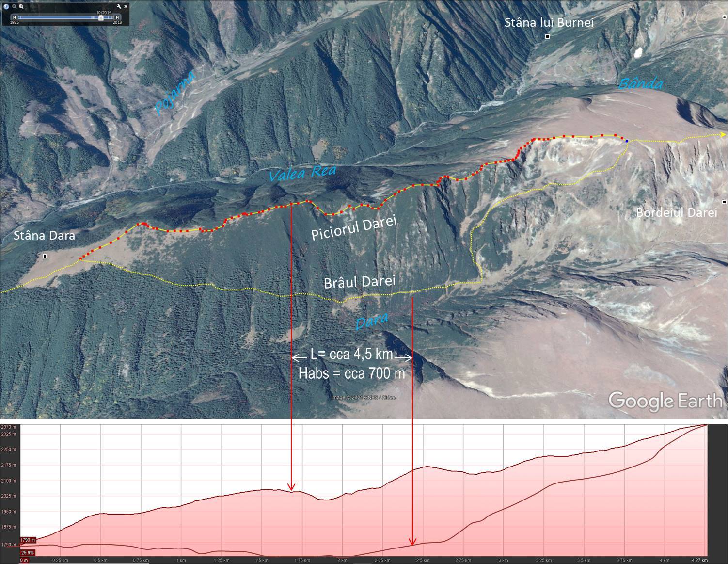728x564 pixels.
Task: Click the 2.5 km mark on profile axis
Action: [423, 560]
